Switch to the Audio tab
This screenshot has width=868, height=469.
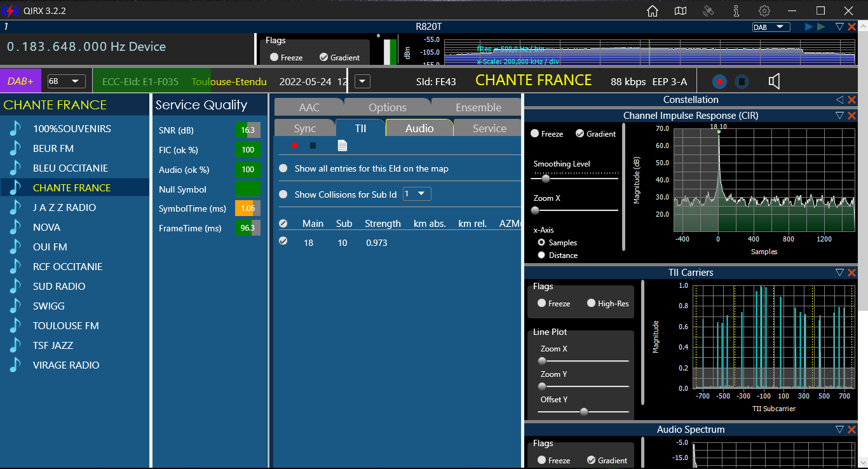click(419, 128)
